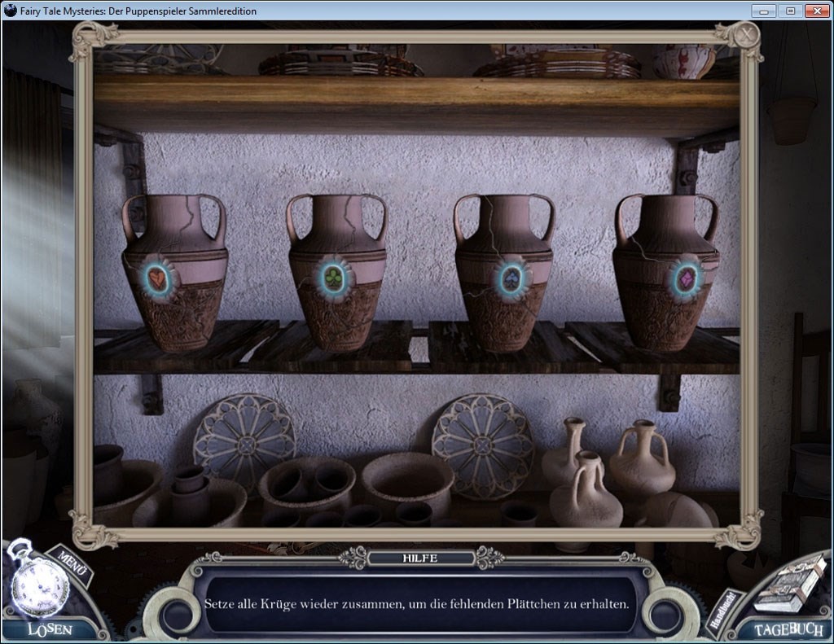Click the journal book icon
The width and height of the screenshot is (834, 644).
click(792, 587)
